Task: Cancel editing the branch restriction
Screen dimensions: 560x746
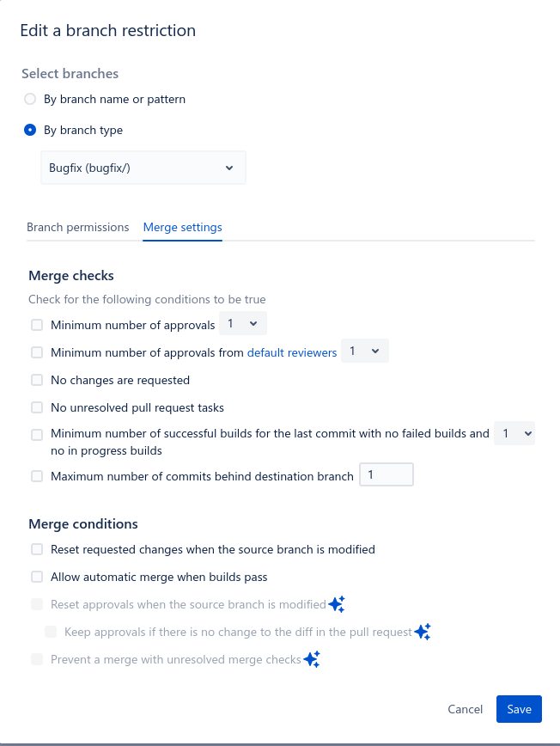Action: [x=465, y=709]
